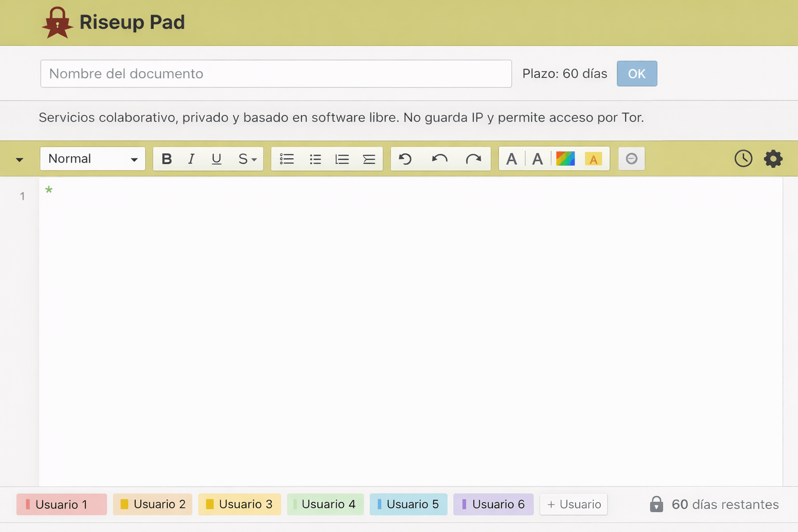Click the Nombre del documento field

pos(276,74)
